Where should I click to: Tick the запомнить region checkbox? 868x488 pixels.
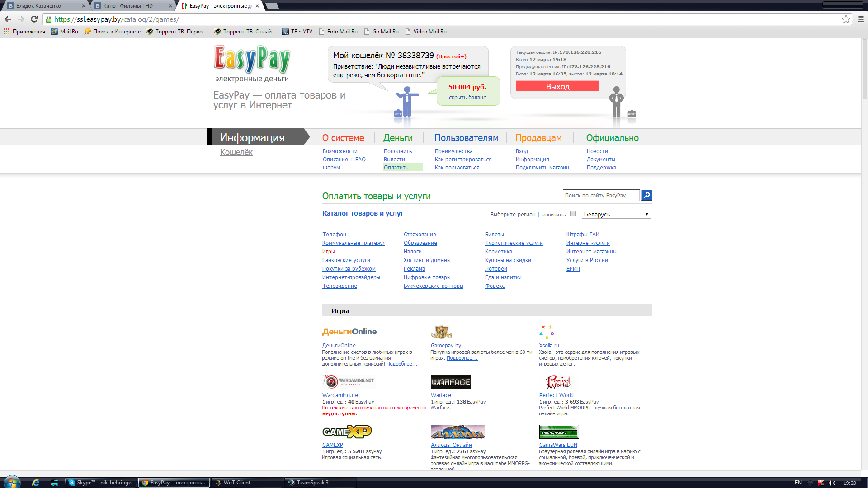pos(573,214)
